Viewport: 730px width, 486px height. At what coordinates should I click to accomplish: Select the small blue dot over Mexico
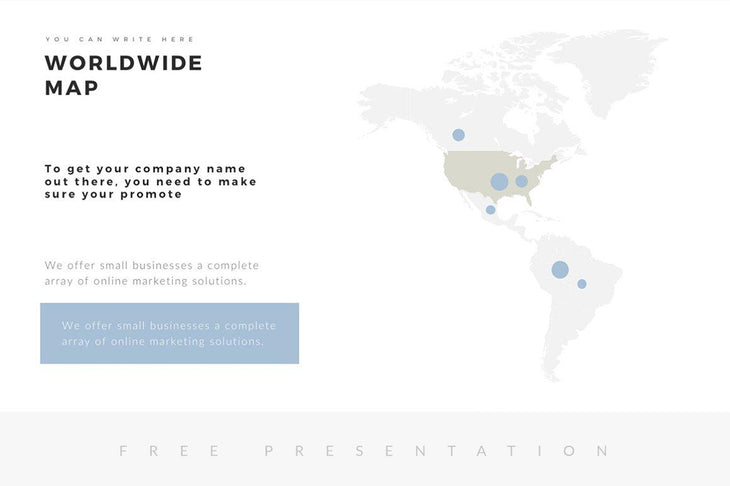click(490, 209)
